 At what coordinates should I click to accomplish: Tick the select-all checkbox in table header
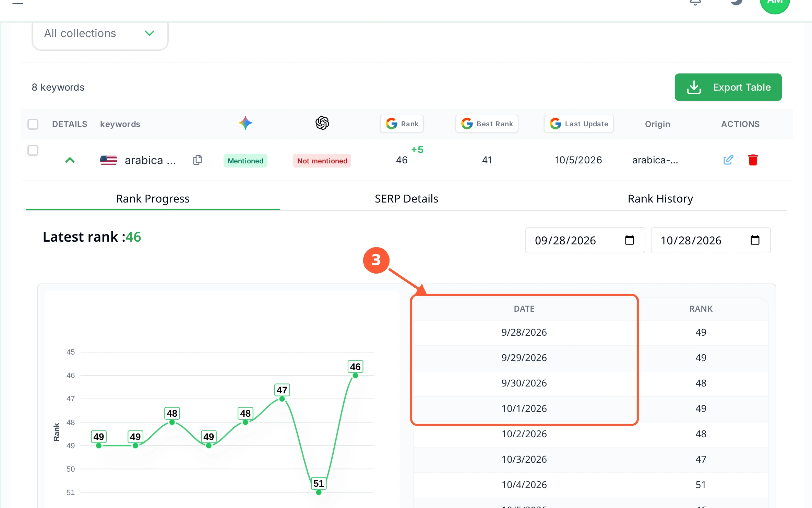(x=33, y=124)
